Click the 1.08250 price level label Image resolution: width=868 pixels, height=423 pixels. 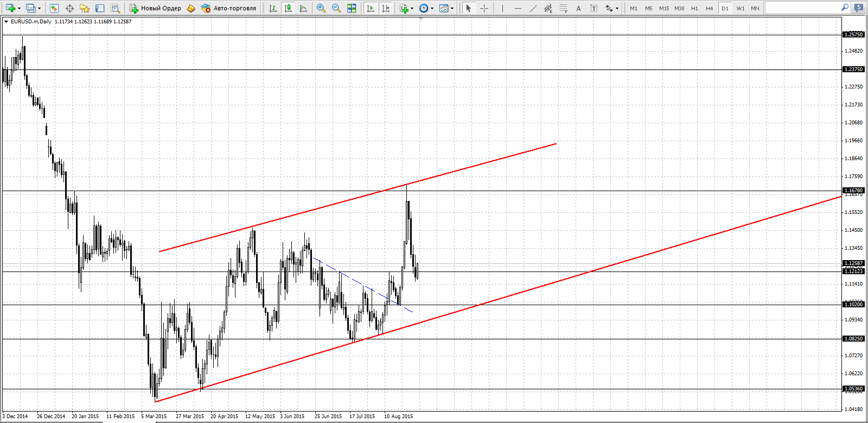(x=853, y=339)
